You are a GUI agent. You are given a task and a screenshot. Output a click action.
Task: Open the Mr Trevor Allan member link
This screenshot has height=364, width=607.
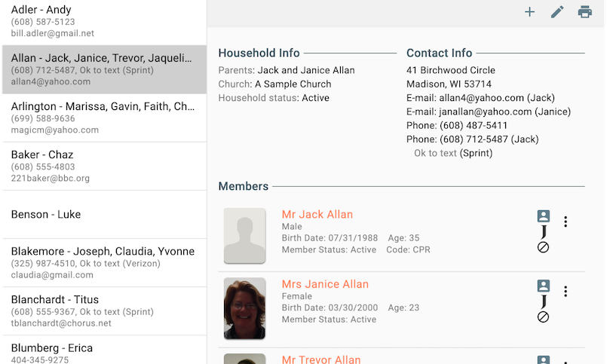[321, 359]
